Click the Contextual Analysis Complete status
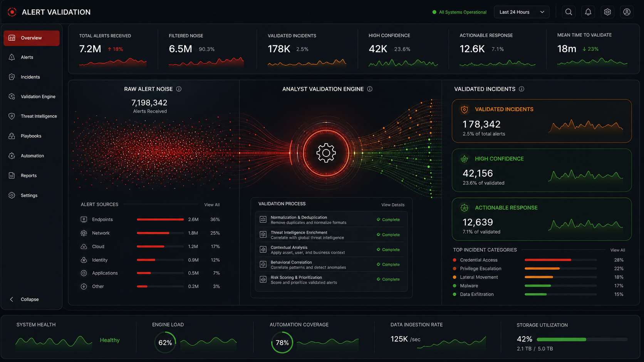The width and height of the screenshot is (644, 362). pos(388,250)
